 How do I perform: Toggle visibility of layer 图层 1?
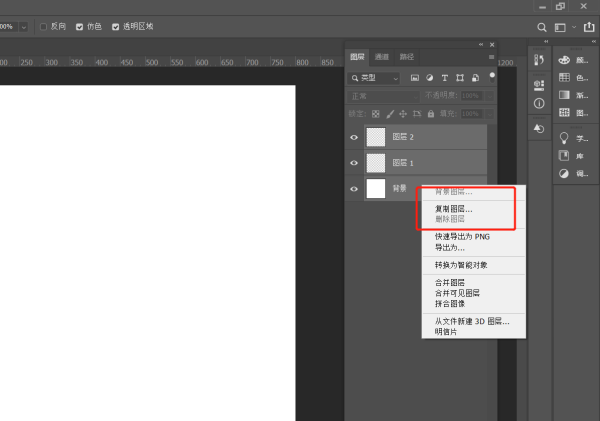354,162
